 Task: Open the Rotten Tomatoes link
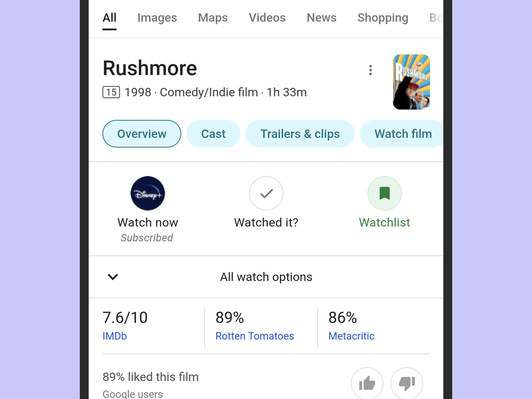coord(255,336)
